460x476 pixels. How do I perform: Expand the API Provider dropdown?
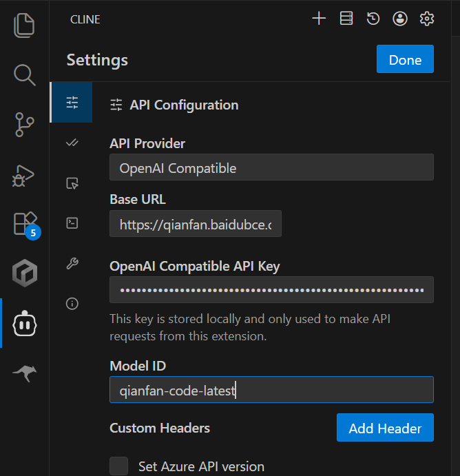pyautogui.click(x=271, y=167)
